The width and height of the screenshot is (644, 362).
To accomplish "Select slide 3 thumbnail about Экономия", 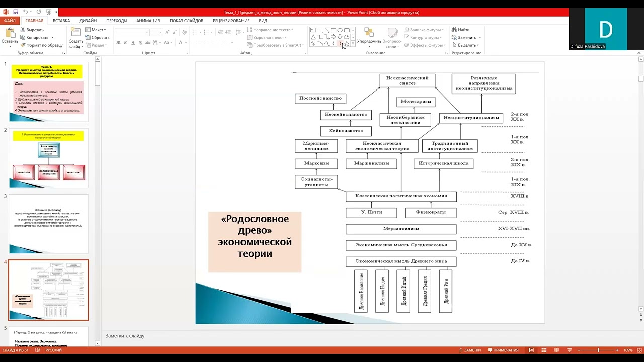I will pos(48,224).
